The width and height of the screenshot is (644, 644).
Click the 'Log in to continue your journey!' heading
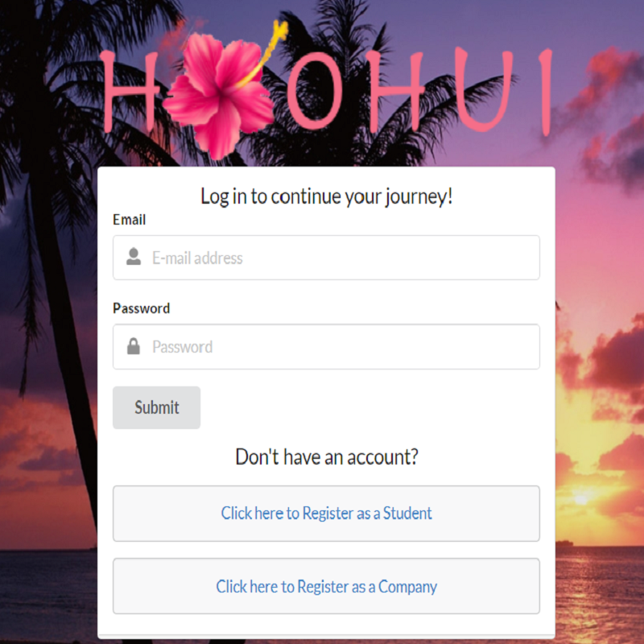(327, 196)
